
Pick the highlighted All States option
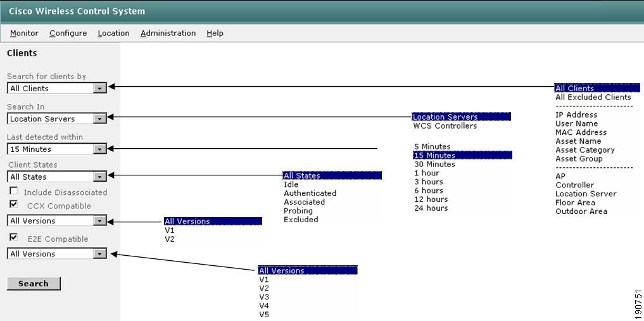coord(332,175)
